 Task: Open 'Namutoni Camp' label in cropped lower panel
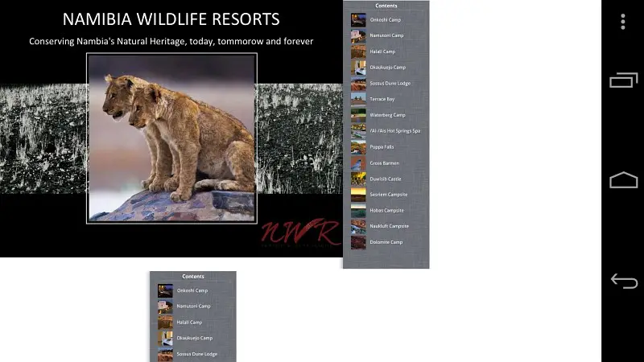pyautogui.click(x=193, y=306)
